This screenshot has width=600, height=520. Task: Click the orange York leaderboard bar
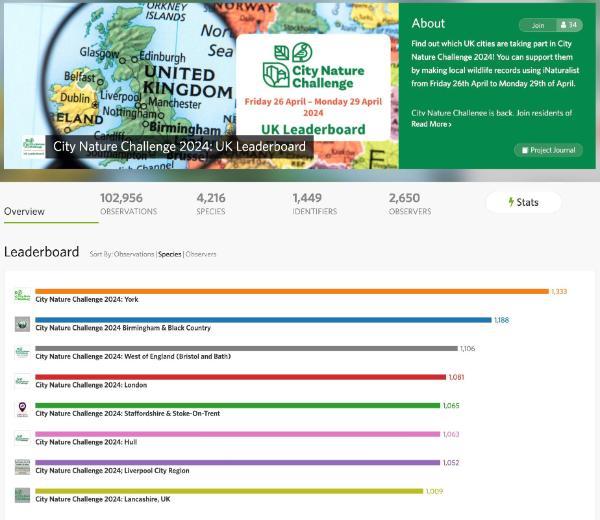tap(290, 291)
